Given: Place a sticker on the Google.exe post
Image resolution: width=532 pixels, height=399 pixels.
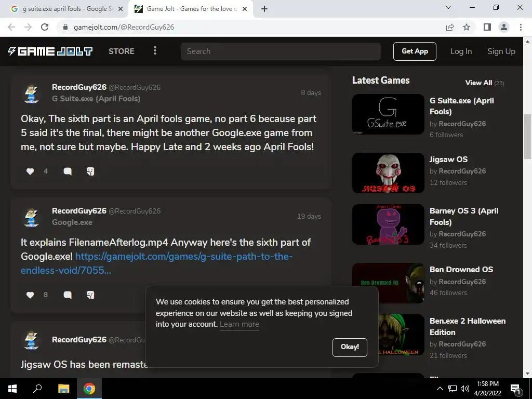Looking at the screenshot, I should pos(90,295).
